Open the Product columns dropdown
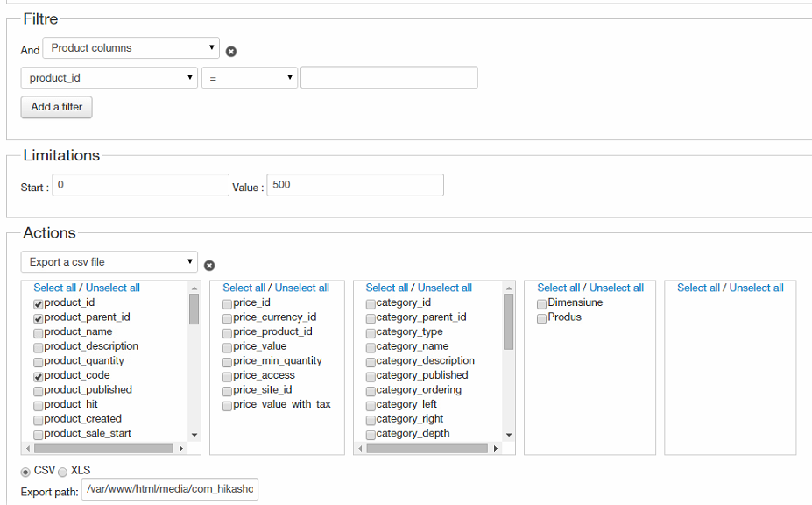812x505 pixels. 131,48
